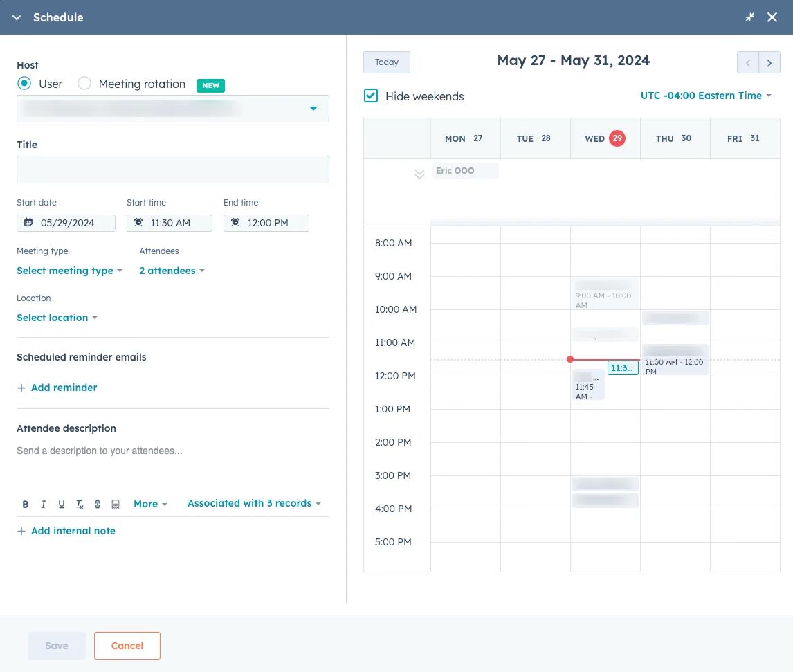Open the Eric OOO all-day event
793x672 pixels.
465,171
